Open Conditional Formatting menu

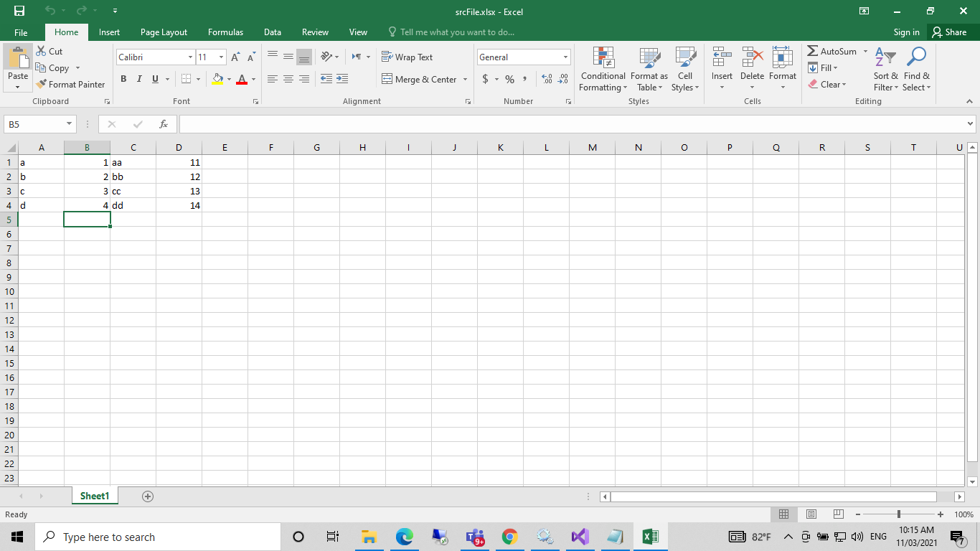point(603,70)
